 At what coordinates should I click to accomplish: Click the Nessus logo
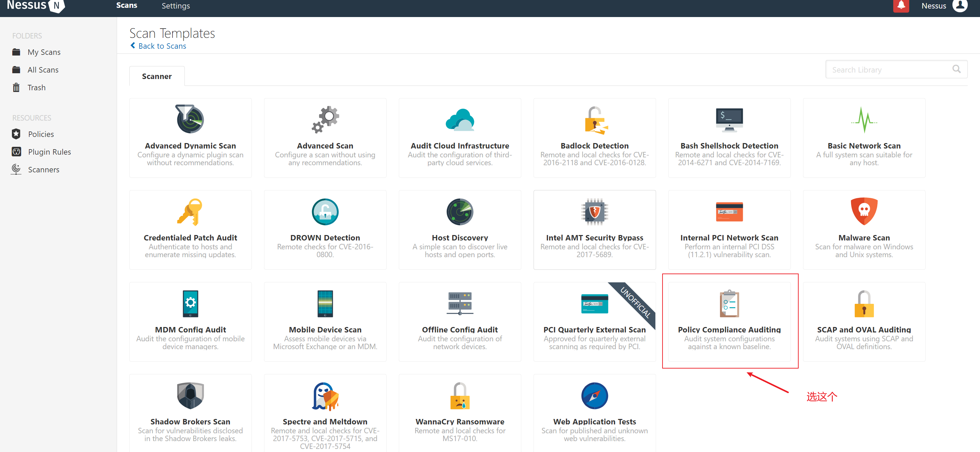[36, 5]
